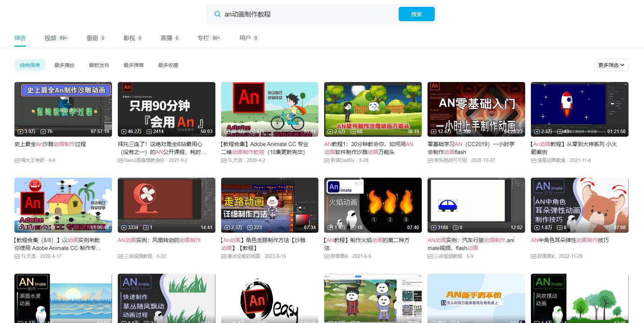The height and width of the screenshot is (323, 644).
Task: Click the 汽车行驶动画制作 title
Action: (x=471, y=244)
